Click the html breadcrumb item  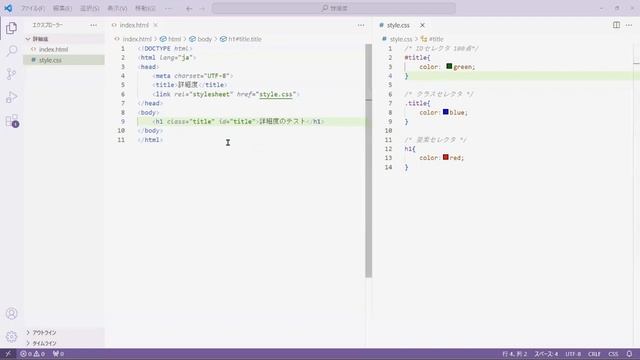point(174,39)
